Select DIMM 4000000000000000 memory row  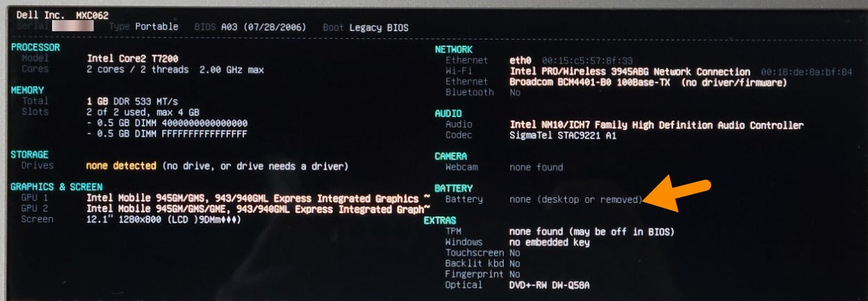pos(167,123)
